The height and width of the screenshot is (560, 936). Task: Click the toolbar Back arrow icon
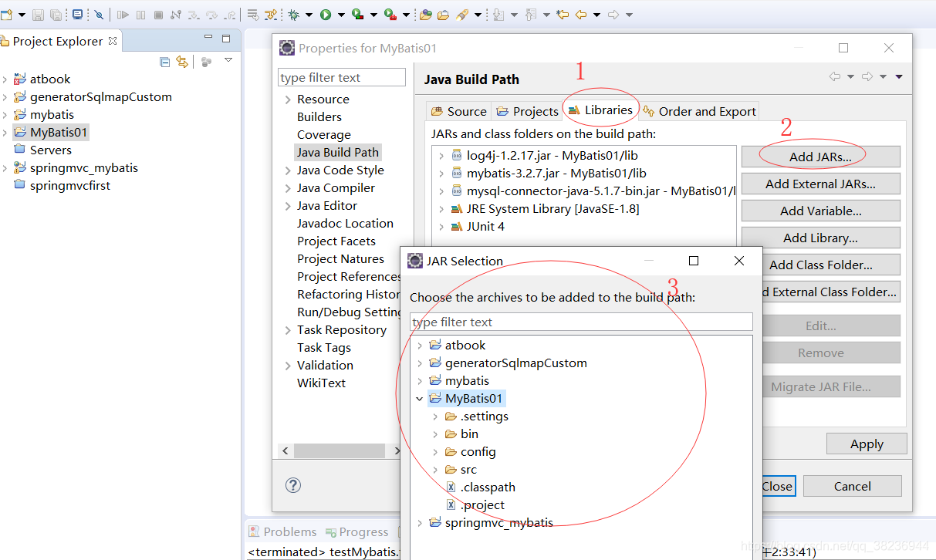click(x=580, y=15)
